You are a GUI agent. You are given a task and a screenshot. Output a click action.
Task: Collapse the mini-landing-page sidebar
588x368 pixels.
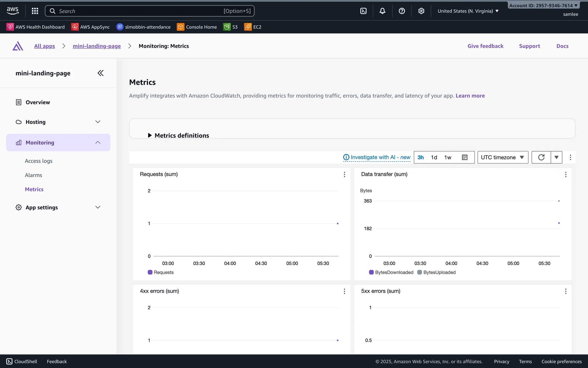click(100, 73)
